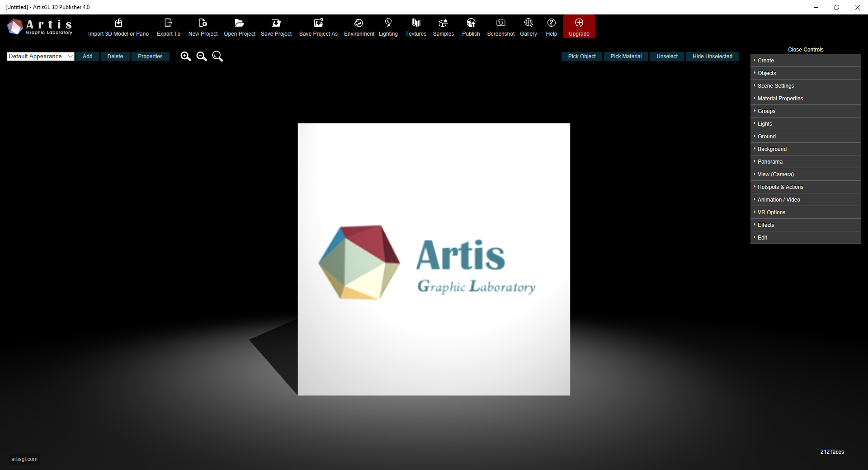Screen dimensions: 868x470
Task: Click the Save Project icon
Action: coord(276,23)
